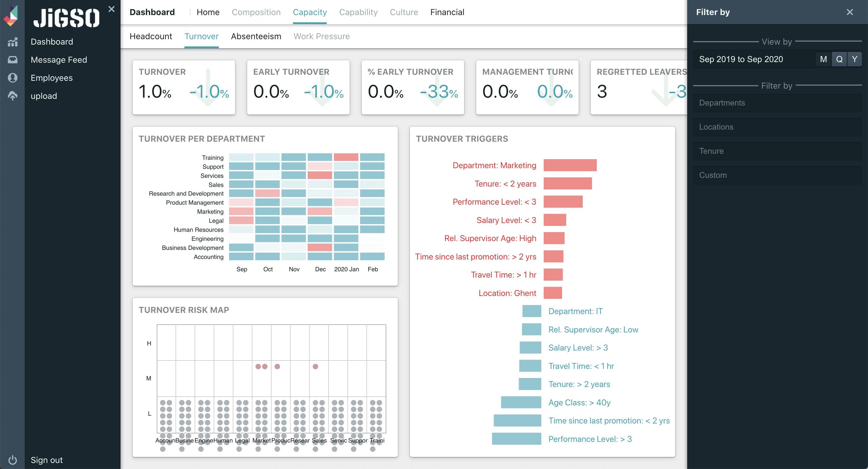Click the upload cloud icon

pyautogui.click(x=12, y=96)
